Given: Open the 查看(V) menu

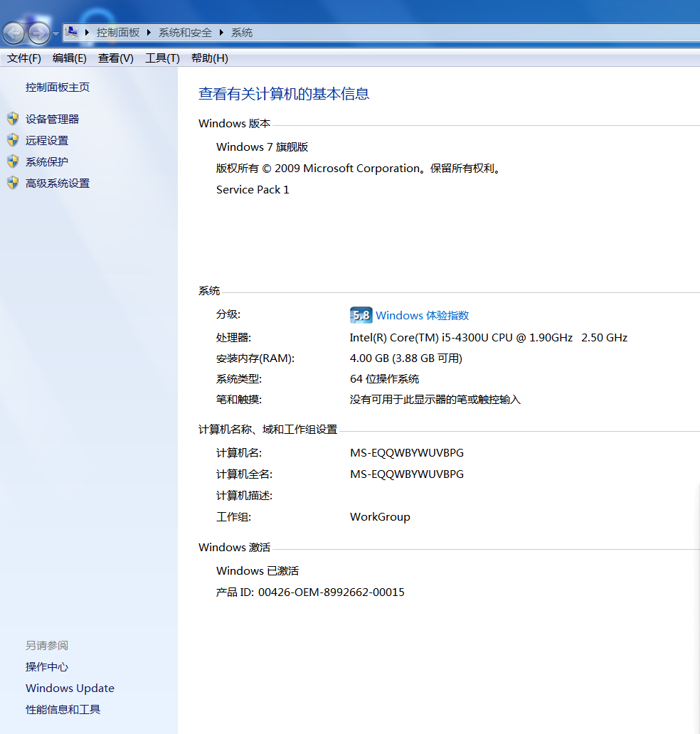Looking at the screenshot, I should tap(116, 58).
